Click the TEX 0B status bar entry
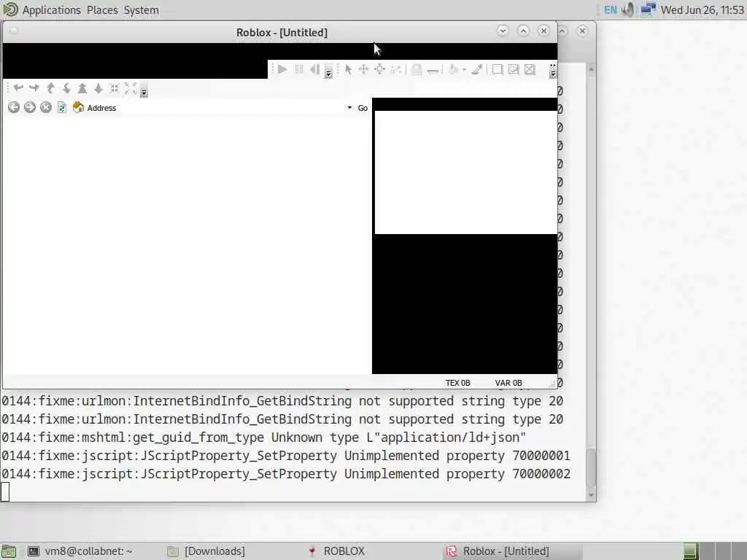 [458, 383]
